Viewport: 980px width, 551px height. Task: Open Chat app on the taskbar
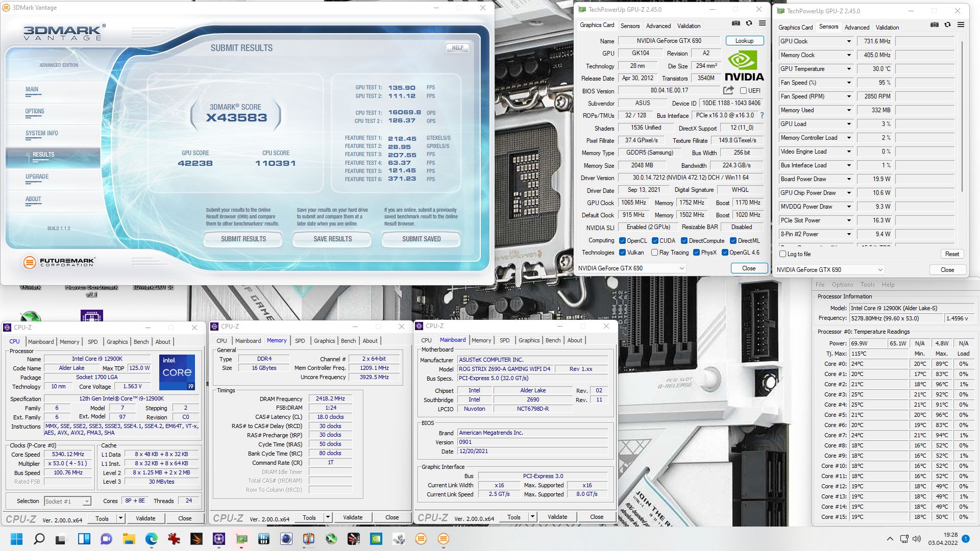pos(106,539)
